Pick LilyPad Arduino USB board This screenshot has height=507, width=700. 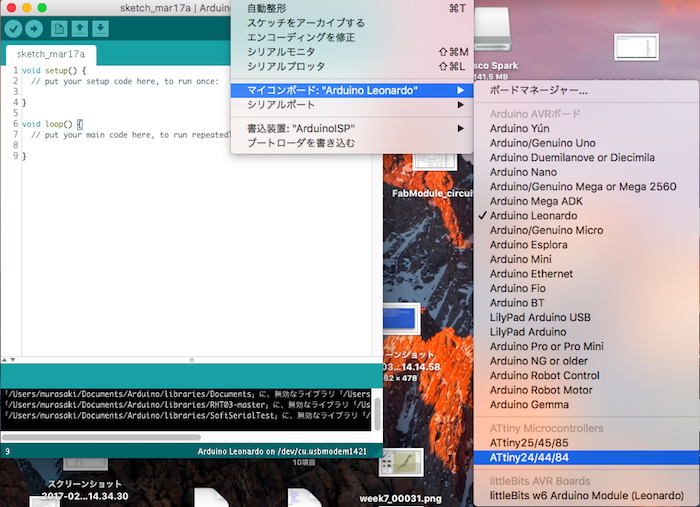tap(586, 317)
